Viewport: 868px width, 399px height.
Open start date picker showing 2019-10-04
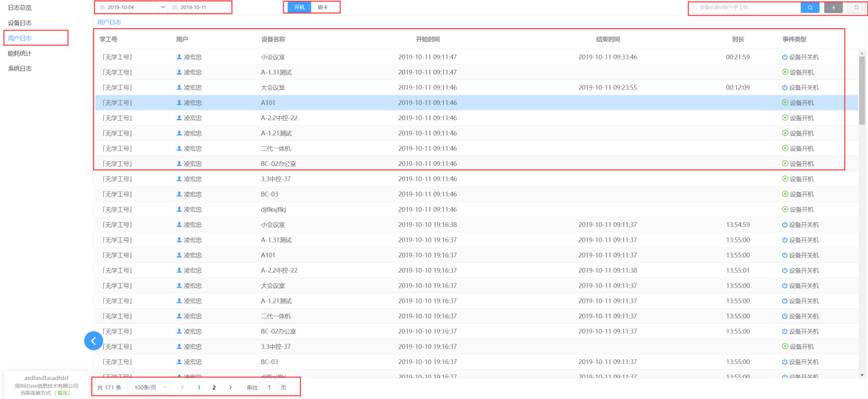129,8
